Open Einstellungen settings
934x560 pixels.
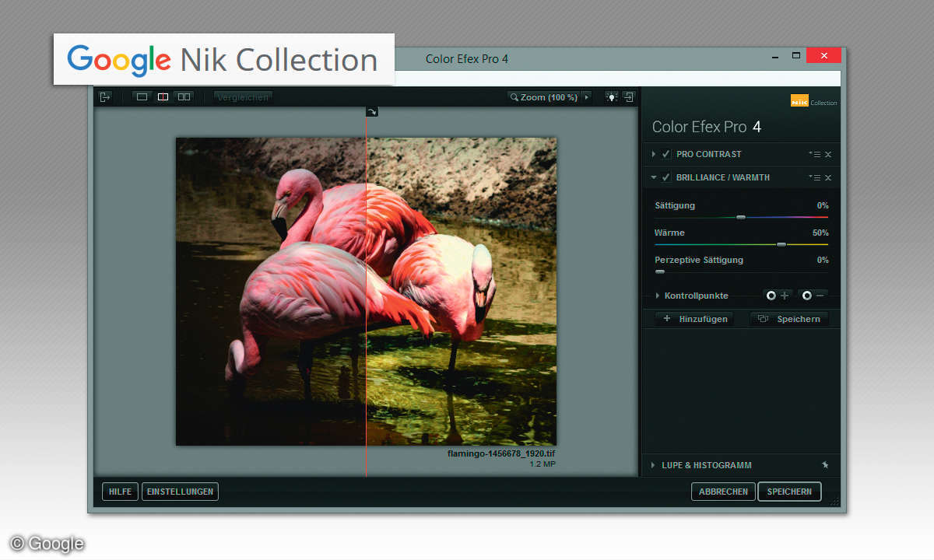tap(180, 492)
